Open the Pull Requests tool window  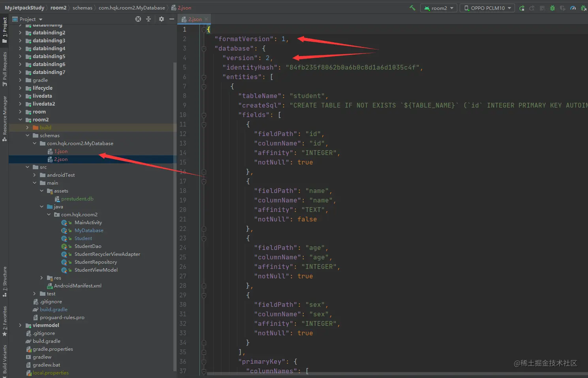(x=4, y=69)
